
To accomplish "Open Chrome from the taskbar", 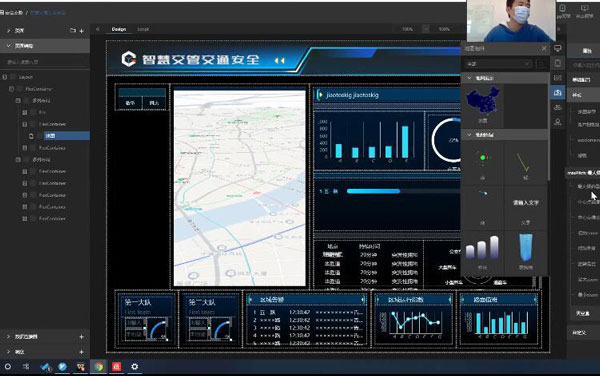I will tap(99, 366).
